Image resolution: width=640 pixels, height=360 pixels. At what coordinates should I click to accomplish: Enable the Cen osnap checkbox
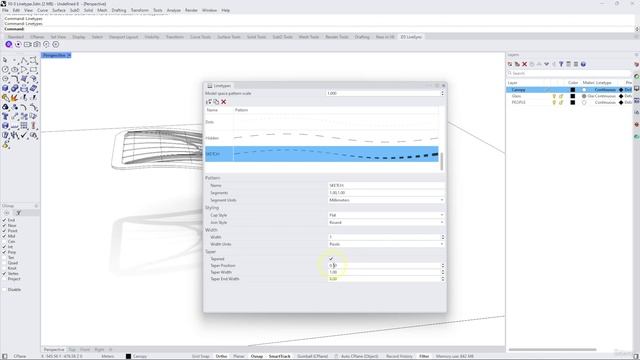point(4,242)
